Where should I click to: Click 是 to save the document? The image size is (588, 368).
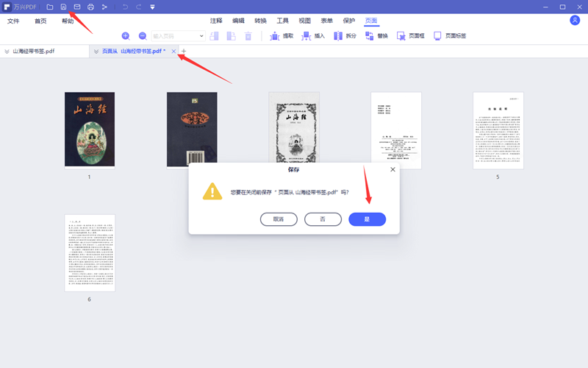coord(367,219)
